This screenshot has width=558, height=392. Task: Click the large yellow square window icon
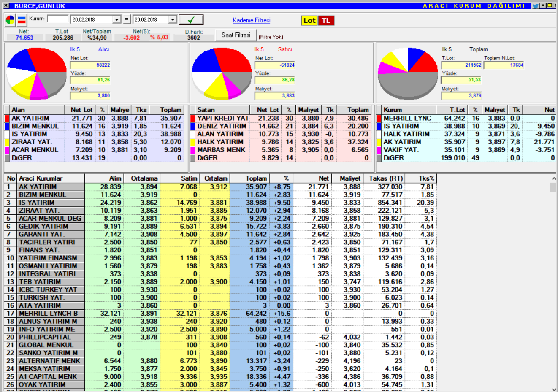tap(549, 6)
